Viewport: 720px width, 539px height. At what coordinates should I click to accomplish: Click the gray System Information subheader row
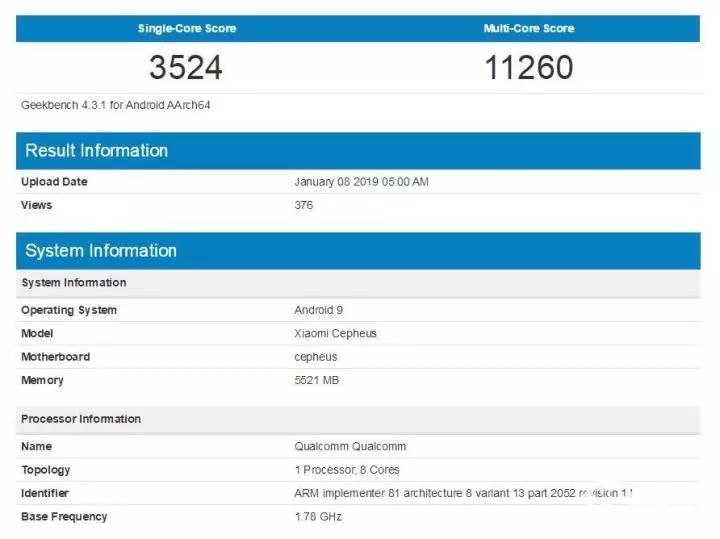(x=358, y=283)
